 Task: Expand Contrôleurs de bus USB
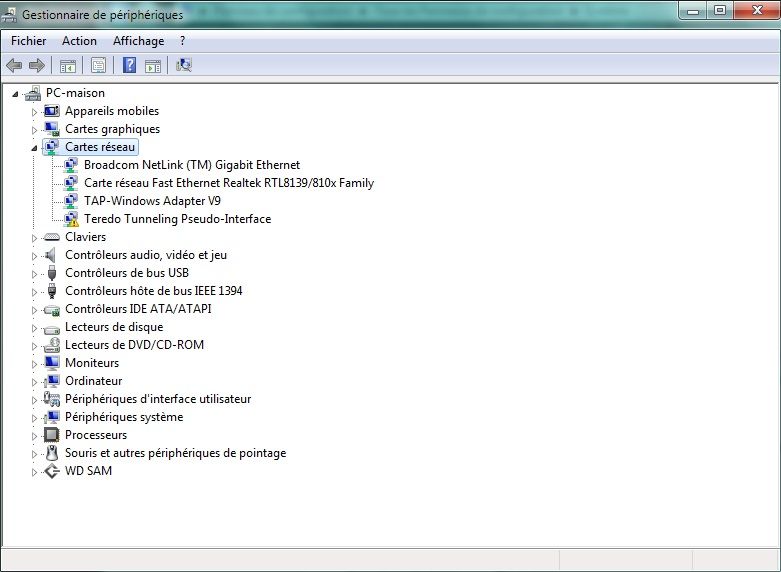(34, 274)
